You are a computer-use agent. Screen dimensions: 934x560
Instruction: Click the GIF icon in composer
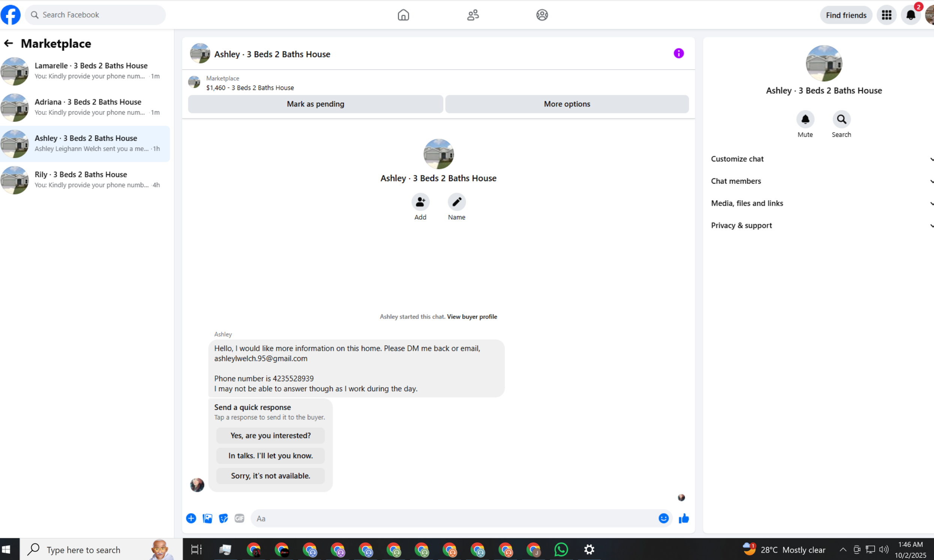[239, 518]
